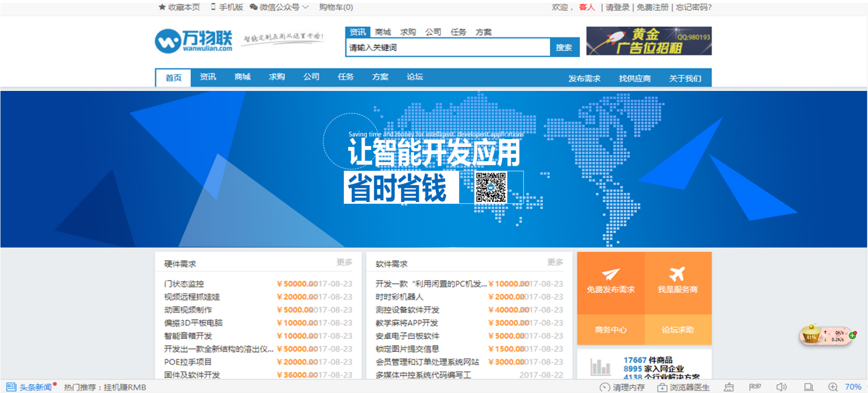The width and height of the screenshot is (868, 393).
Task: Open 商城 in the blue nav bar
Action: pos(243,77)
